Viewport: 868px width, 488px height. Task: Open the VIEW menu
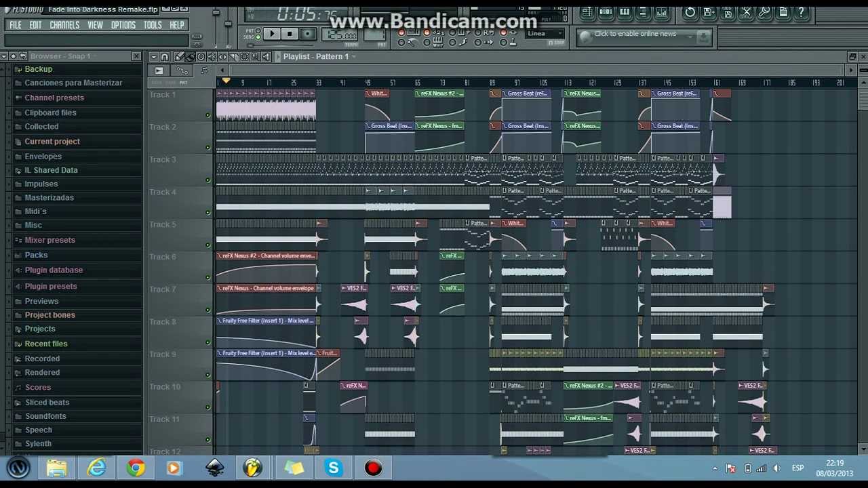coord(95,25)
